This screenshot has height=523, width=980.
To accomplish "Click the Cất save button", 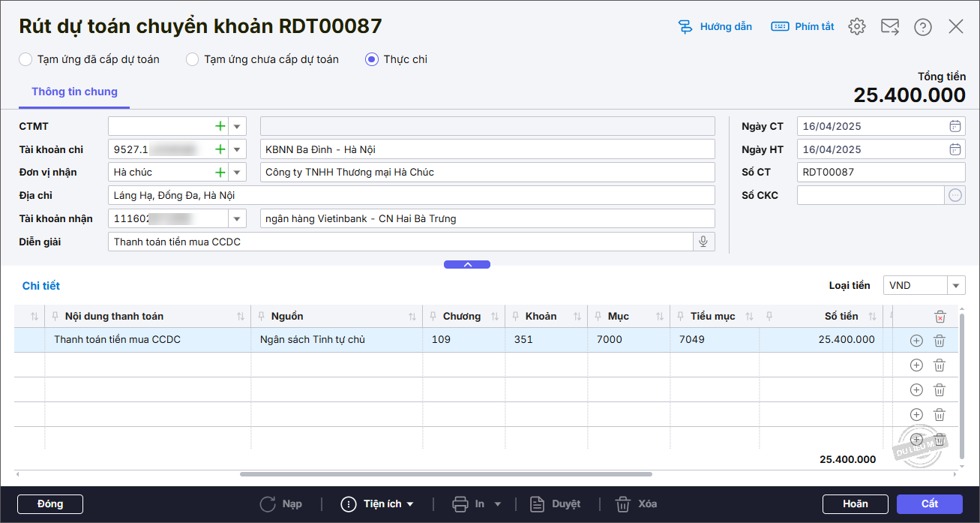I will click(929, 504).
